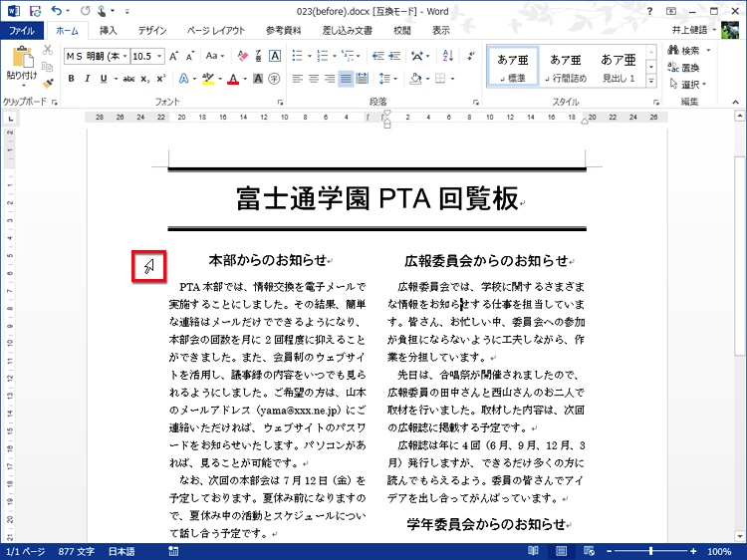Undo the last action
The width and height of the screenshot is (747, 560).
click(x=56, y=11)
